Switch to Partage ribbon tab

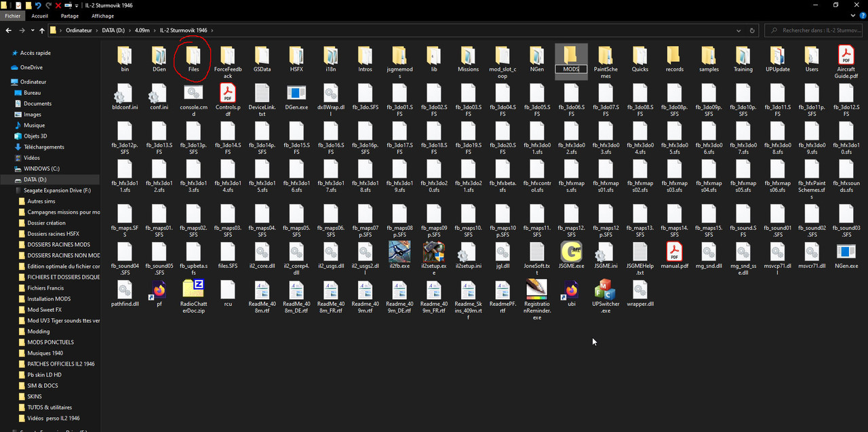(70, 16)
